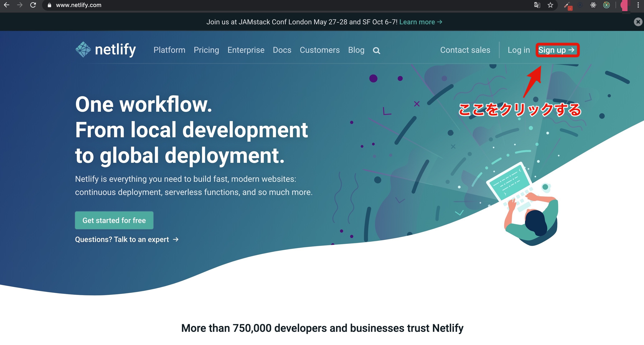Reload the page

coord(33,5)
